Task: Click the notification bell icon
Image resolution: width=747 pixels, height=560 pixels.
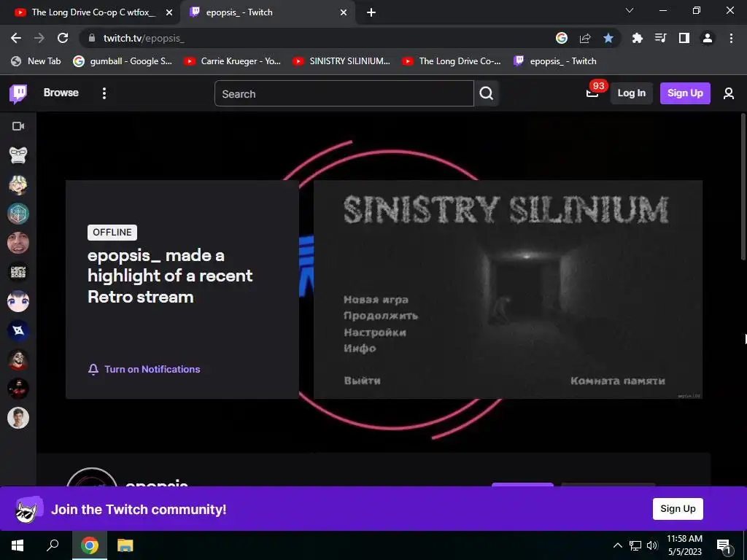Action: 93,369
